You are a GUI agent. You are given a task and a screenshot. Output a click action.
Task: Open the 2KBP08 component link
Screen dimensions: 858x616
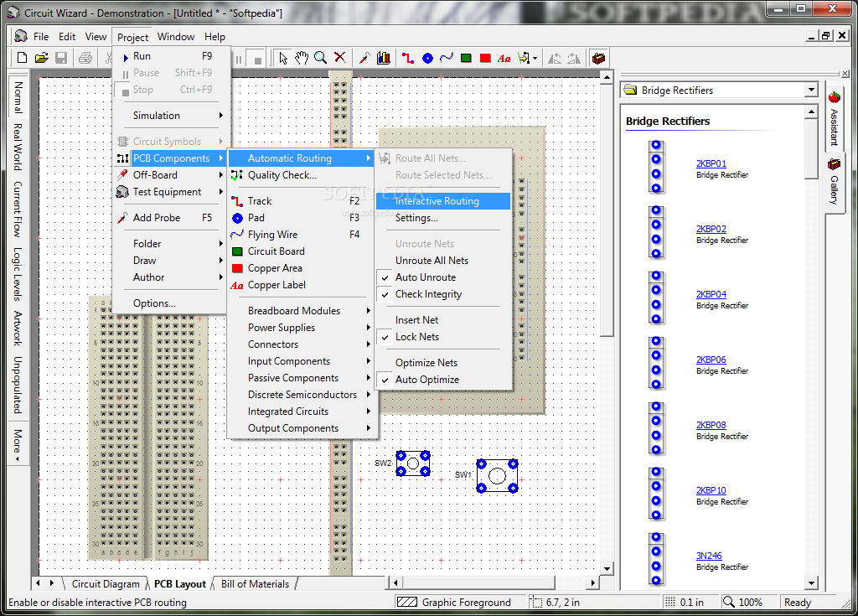(x=711, y=425)
